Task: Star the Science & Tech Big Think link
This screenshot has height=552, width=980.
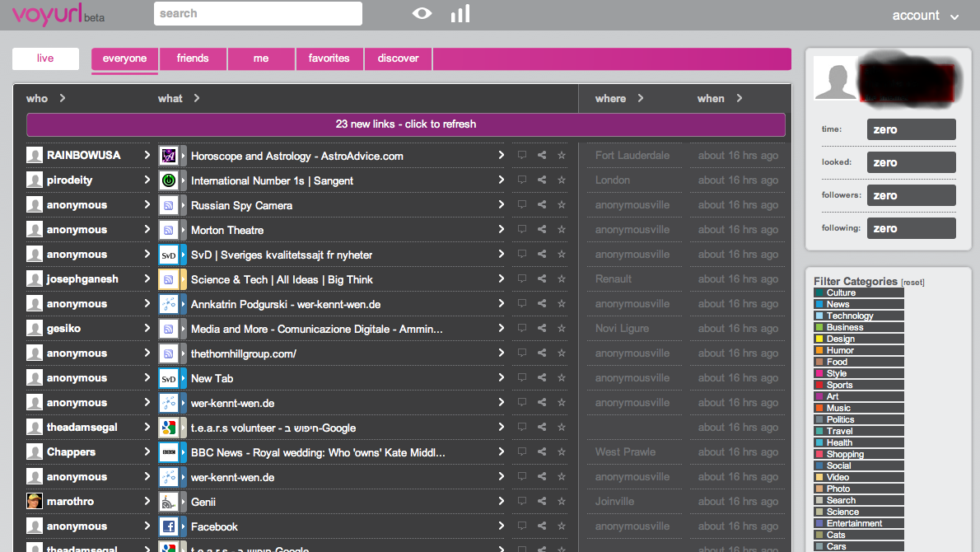Action: click(562, 278)
